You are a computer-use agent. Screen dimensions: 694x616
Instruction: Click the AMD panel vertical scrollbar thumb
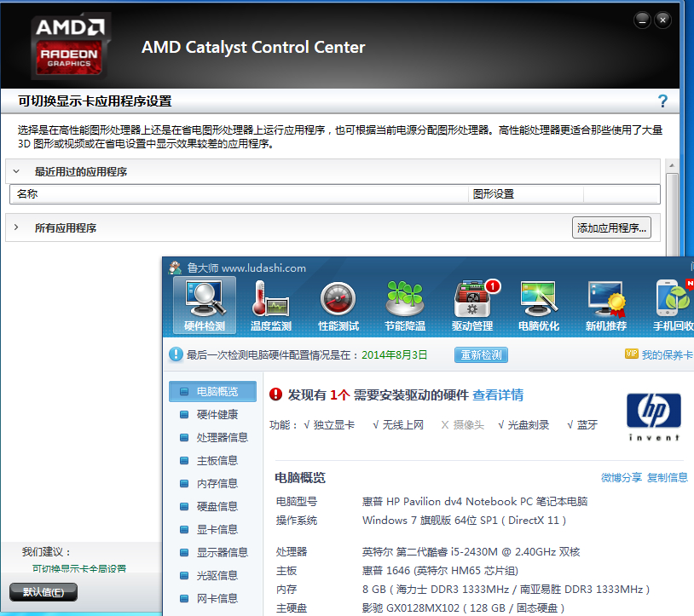(673, 215)
